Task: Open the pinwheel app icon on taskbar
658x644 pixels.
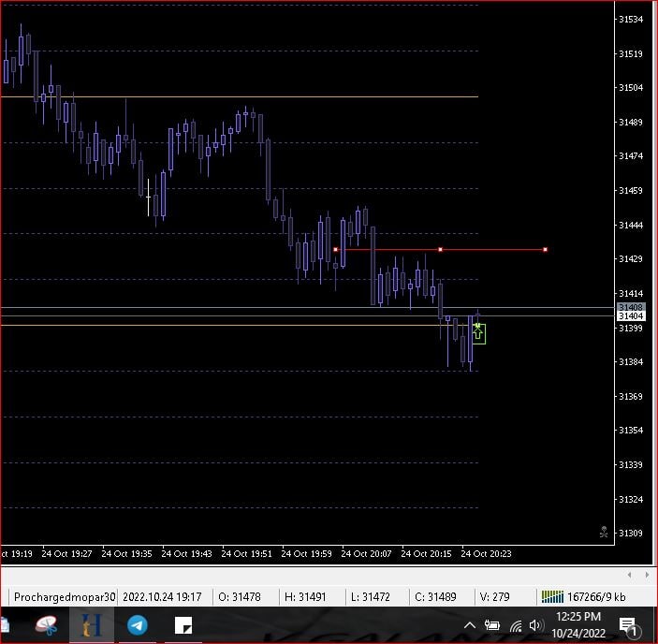Action: click(45, 625)
